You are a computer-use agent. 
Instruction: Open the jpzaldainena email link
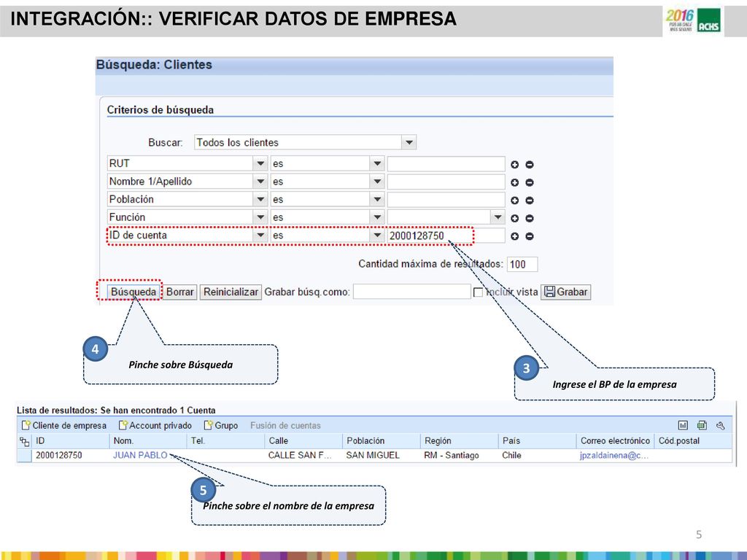pos(614,455)
